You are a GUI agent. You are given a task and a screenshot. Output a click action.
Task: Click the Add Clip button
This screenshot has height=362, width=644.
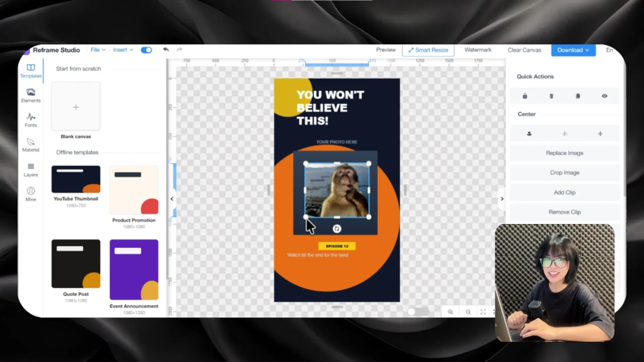pyautogui.click(x=565, y=192)
